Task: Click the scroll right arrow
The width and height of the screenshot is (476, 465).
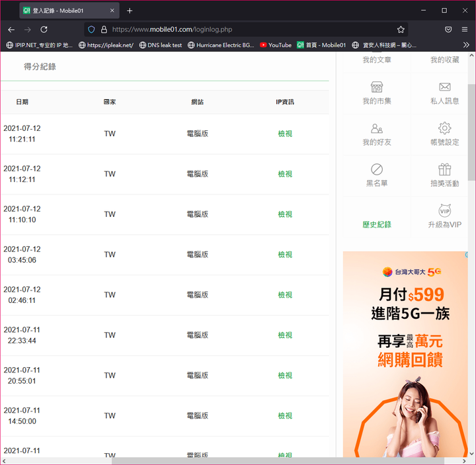Action: (465, 461)
